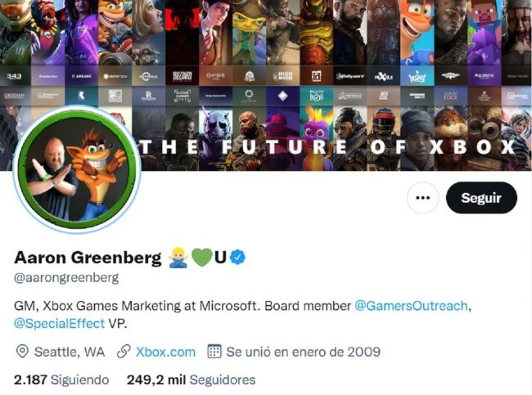The width and height of the screenshot is (532, 395).
Task: Click the calendar icon next to join date
Action: click(x=214, y=352)
